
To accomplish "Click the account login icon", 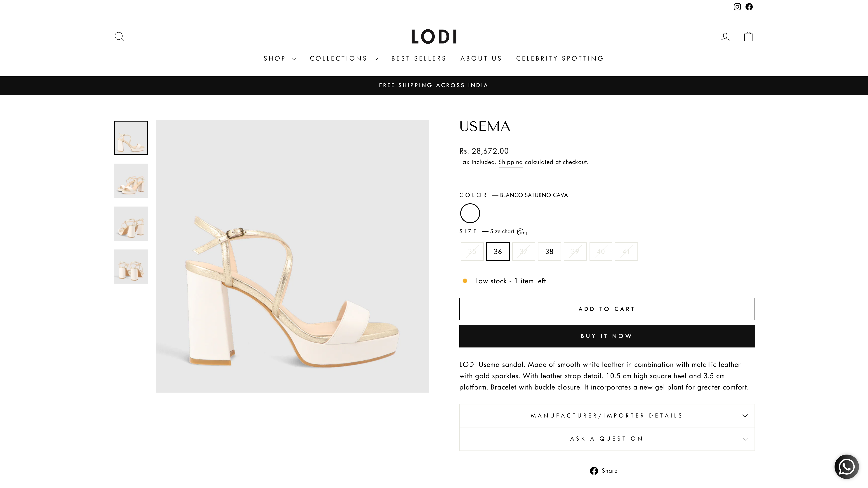I will tap(725, 37).
